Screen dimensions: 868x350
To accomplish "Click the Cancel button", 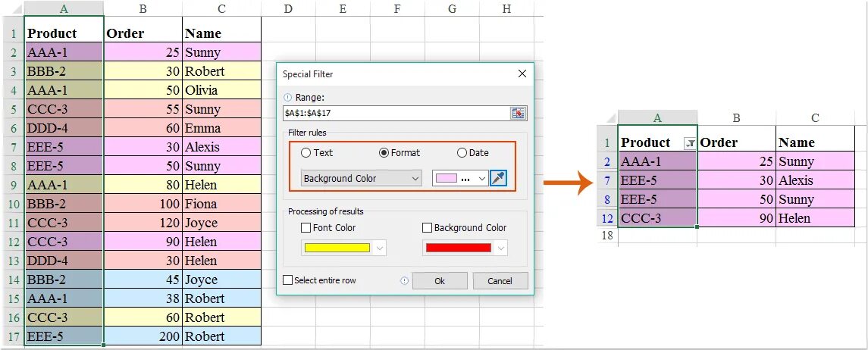I will (500, 281).
